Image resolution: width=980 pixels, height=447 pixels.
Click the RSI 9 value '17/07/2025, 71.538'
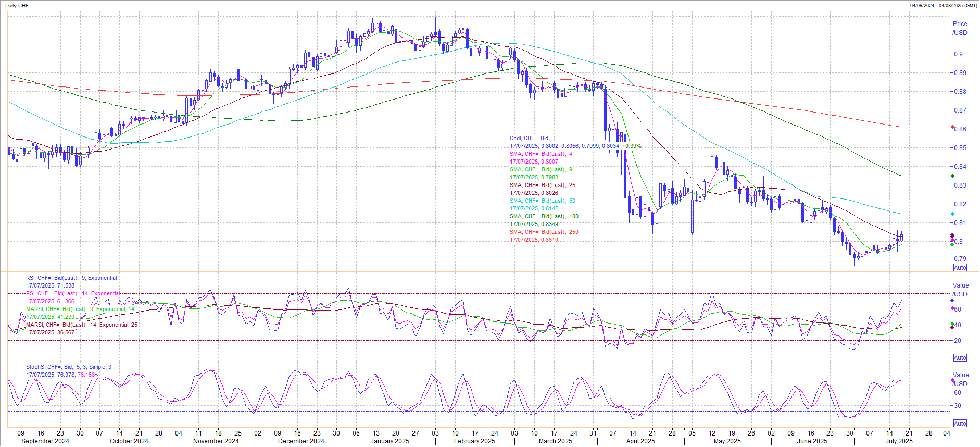pos(51,286)
